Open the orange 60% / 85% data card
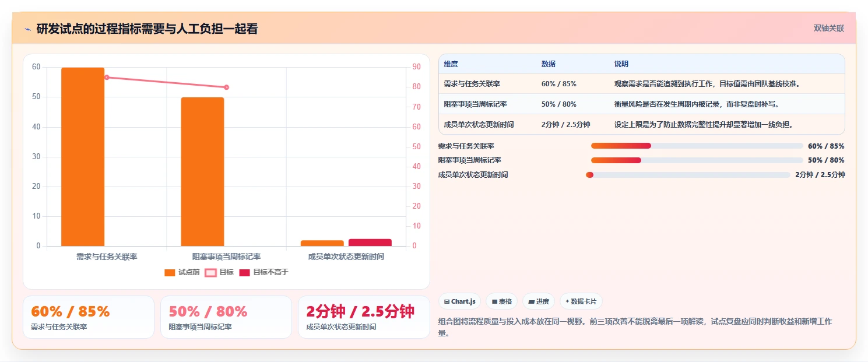 point(89,317)
